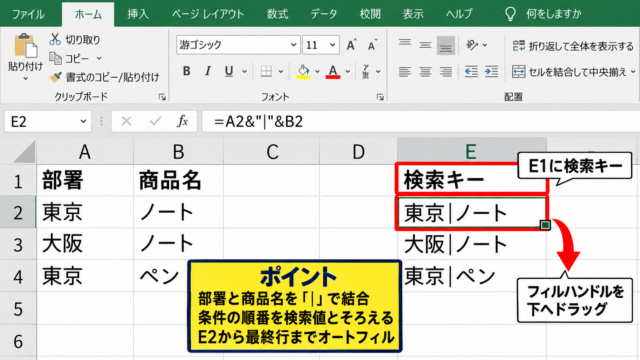Click cell B1 containing 商品名
640x360 pixels.
click(178, 180)
